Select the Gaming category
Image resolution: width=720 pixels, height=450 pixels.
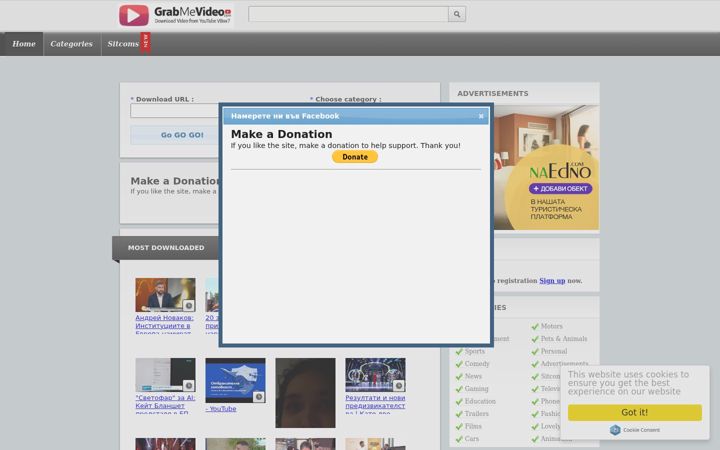point(476,389)
